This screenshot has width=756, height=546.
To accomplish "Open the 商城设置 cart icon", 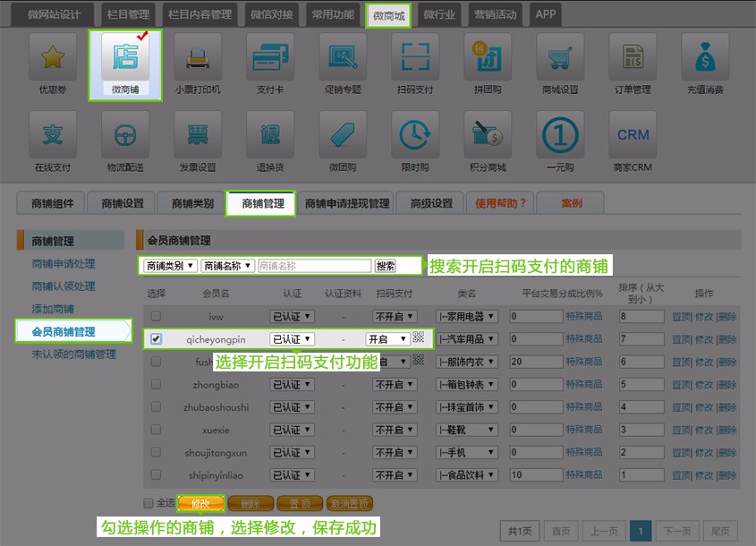I will coord(560,57).
